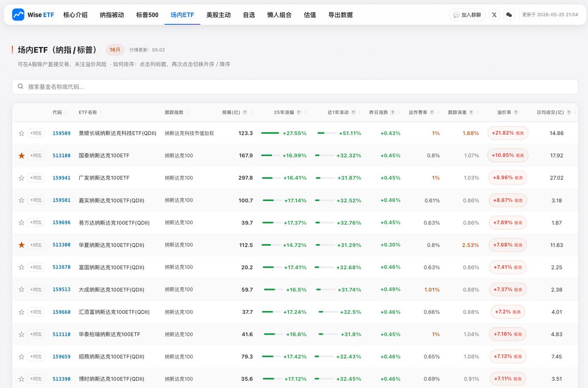Show help tooltip for 近1年滚动 column
588x388 pixels.
(353, 112)
